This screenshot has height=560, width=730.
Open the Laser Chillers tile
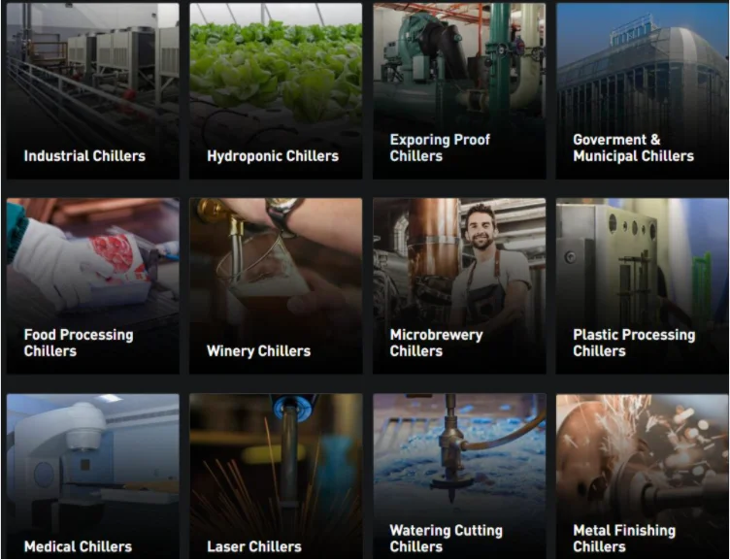point(276,476)
